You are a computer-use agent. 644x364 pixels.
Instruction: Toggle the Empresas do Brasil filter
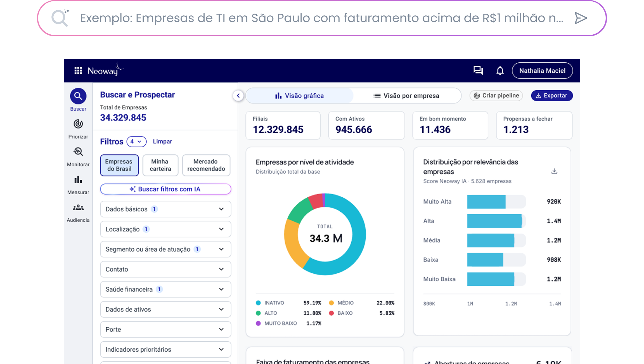(119, 165)
